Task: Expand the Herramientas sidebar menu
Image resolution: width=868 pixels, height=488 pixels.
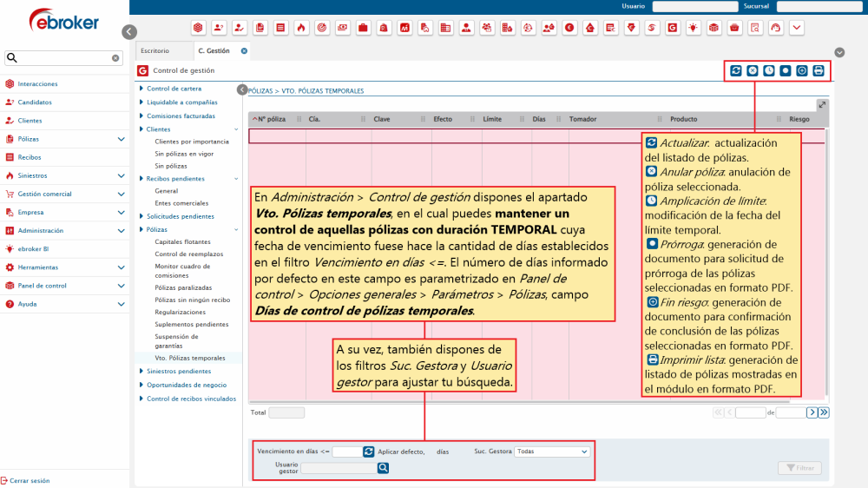Action: (122, 267)
